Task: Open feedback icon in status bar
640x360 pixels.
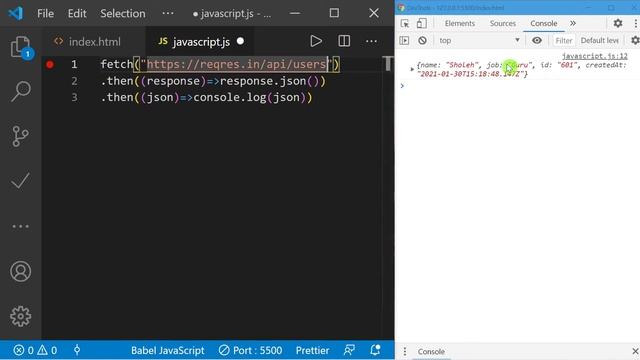Action: tap(349, 350)
